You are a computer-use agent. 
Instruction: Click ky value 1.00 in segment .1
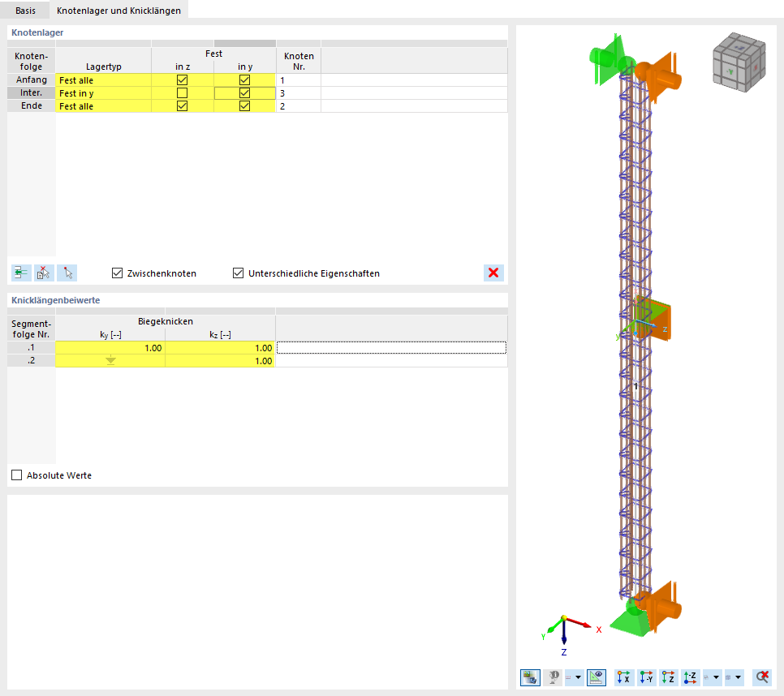click(110, 348)
